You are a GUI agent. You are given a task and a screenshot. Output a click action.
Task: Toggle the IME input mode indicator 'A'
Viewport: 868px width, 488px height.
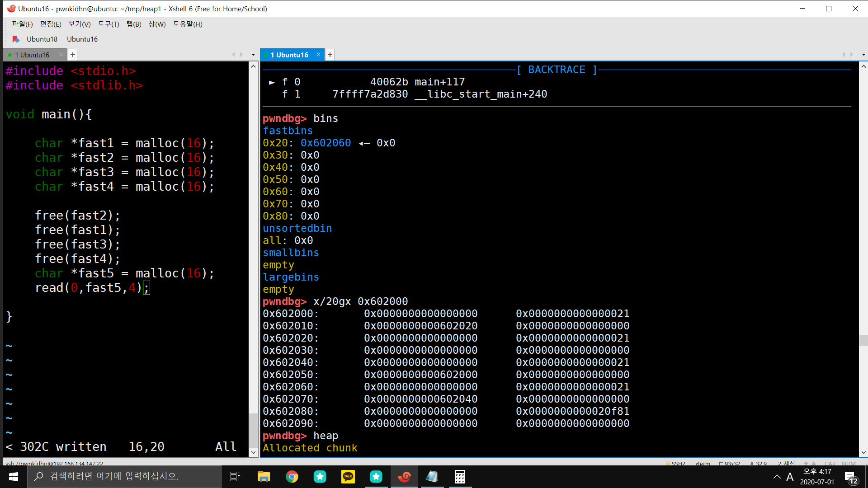(790, 477)
